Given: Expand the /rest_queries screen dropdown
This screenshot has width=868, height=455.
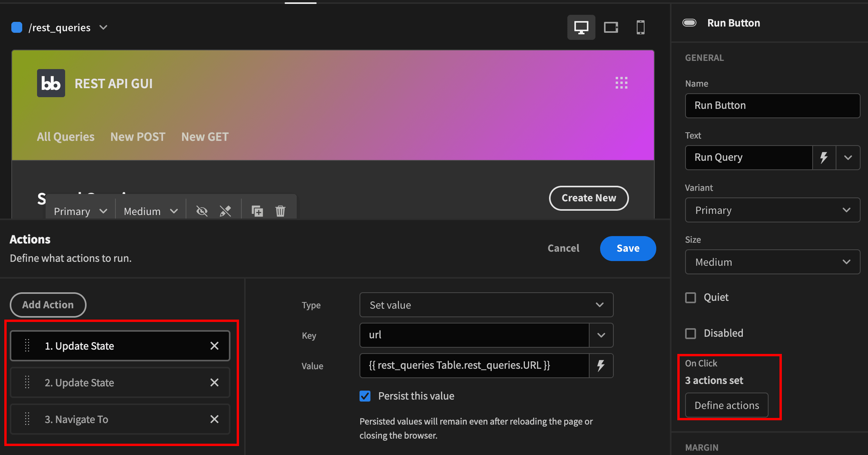Looking at the screenshot, I should coord(103,27).
